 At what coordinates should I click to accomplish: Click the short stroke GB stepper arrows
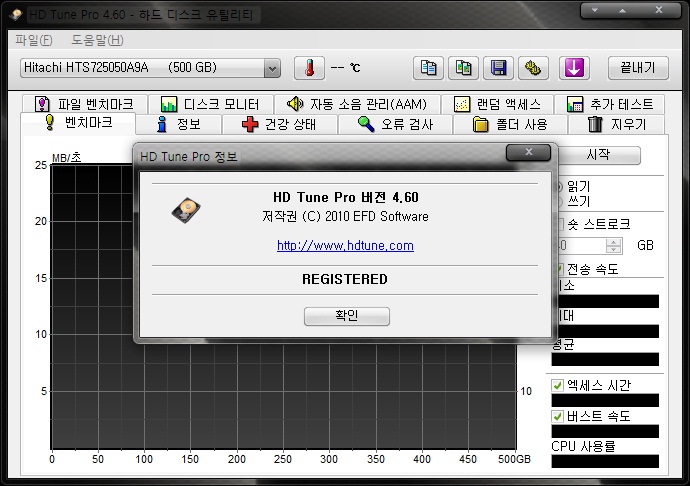[x=613, y=246]
